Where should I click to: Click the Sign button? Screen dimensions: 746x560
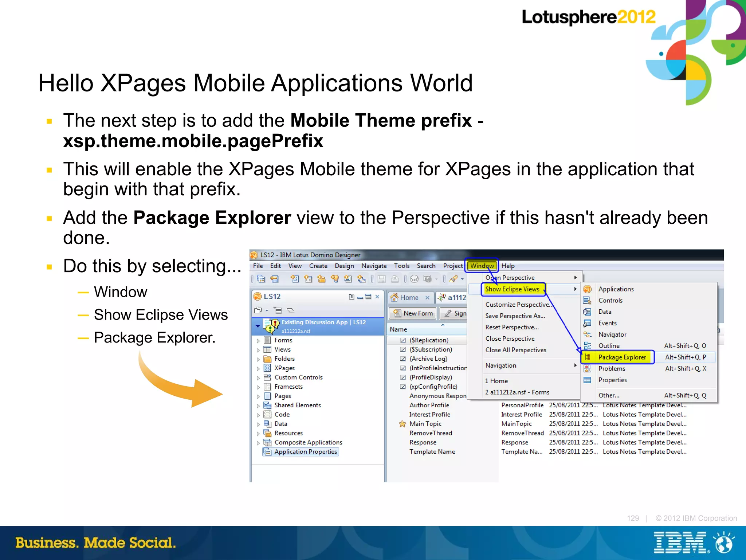pyautogui.click(x=454, y=313)
